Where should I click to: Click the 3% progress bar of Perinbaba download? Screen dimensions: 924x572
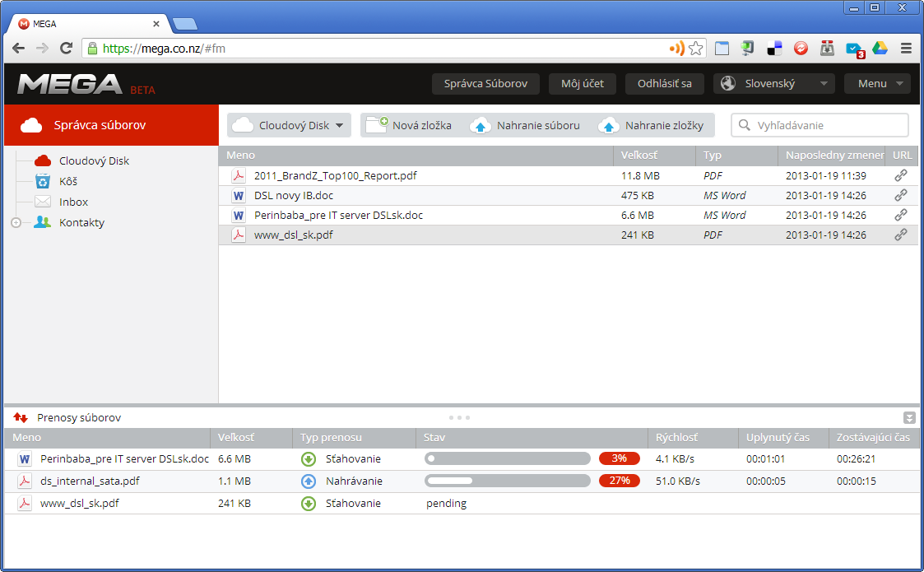(508, 458)
